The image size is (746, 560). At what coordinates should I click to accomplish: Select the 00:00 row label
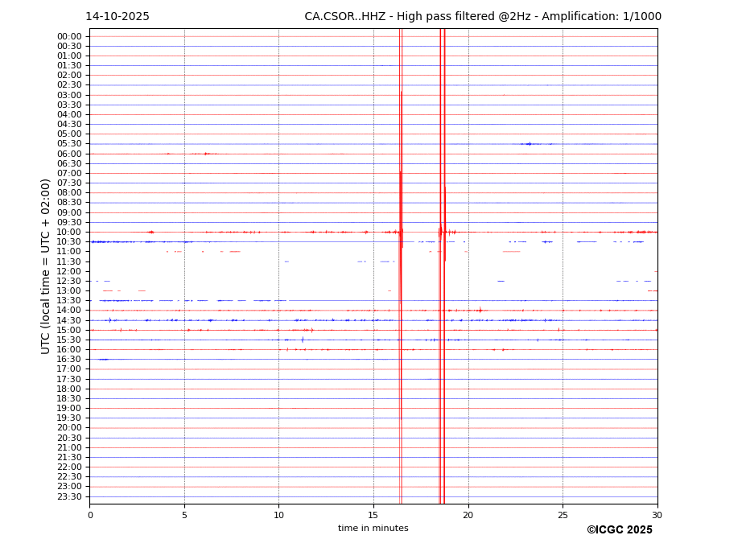pyautogui.click(x=69, y=36)
